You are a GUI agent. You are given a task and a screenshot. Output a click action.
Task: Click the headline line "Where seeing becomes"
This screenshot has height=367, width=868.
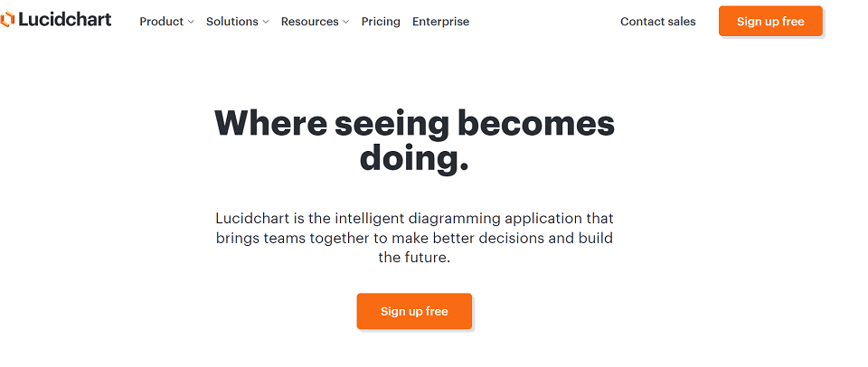(x=414, y=123)
